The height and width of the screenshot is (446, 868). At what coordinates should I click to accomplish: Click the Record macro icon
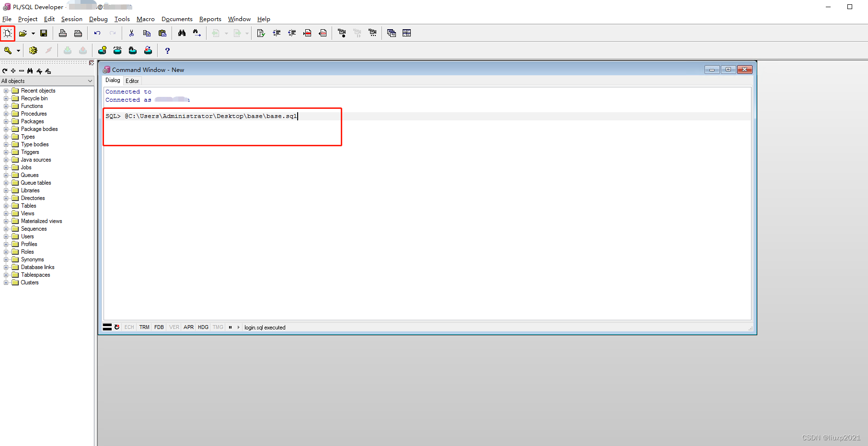342,33
